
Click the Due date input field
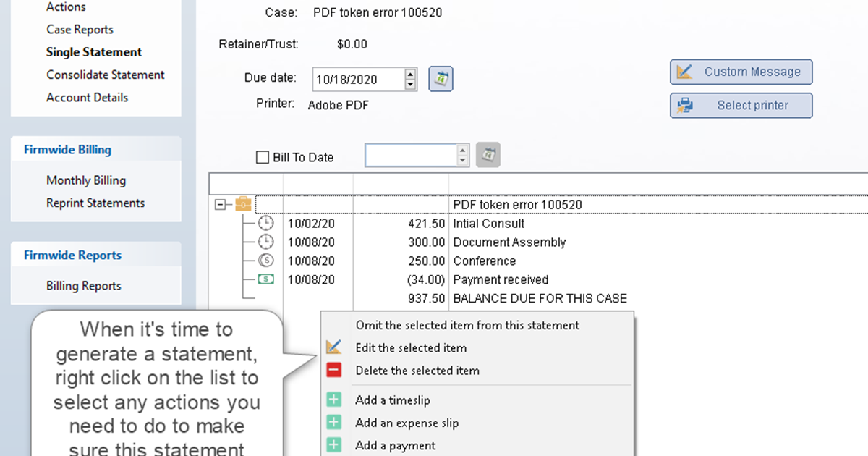coord(357,80)
